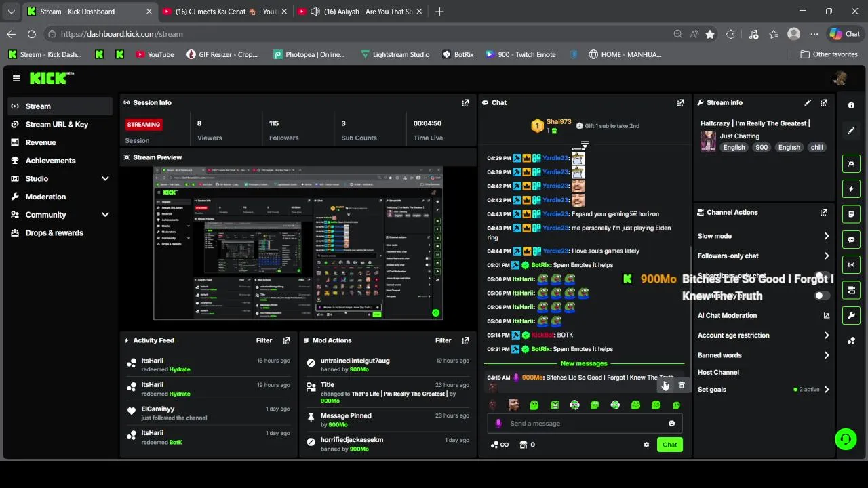This screenshot has height=488, width=868.
Task: Click the Stream Preview thumbnail
Action: [298, 243]
